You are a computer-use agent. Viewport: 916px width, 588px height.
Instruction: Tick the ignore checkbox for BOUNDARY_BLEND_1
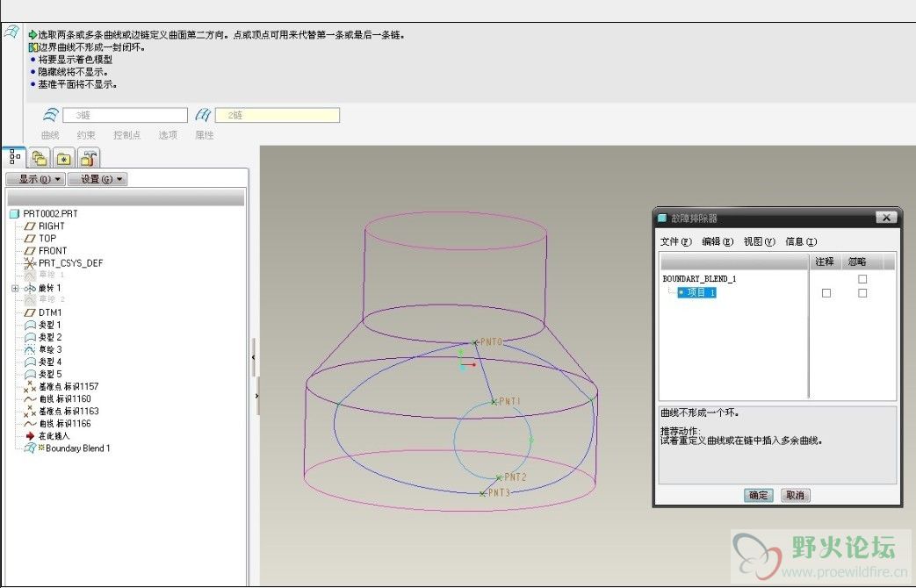coord(862,279)
